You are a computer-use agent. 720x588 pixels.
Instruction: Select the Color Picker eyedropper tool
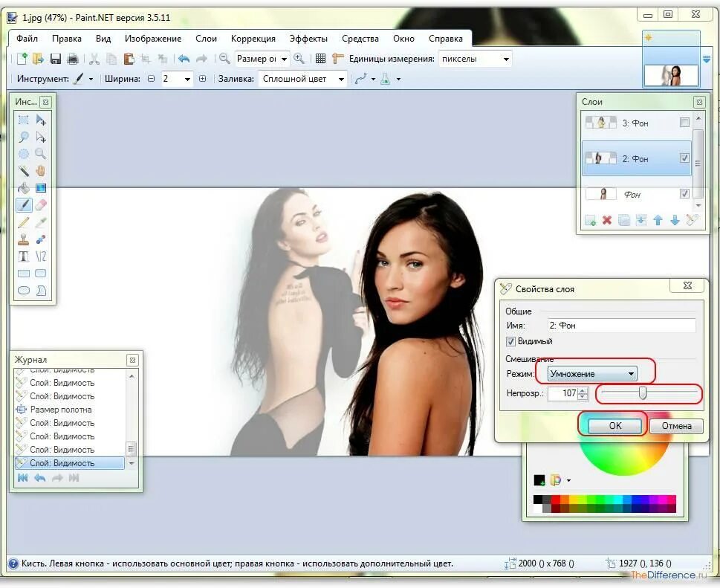point(41,222)
